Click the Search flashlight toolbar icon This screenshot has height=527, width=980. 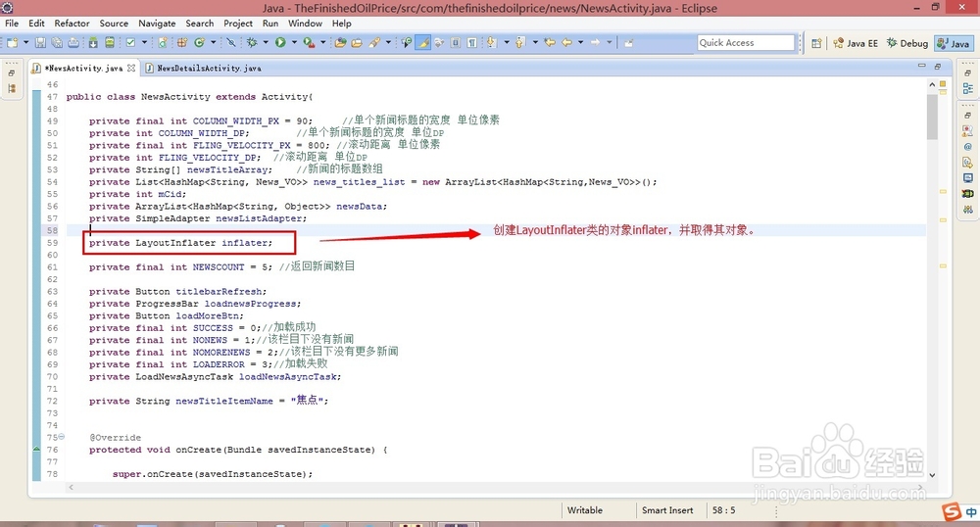(x=374, y=42)
